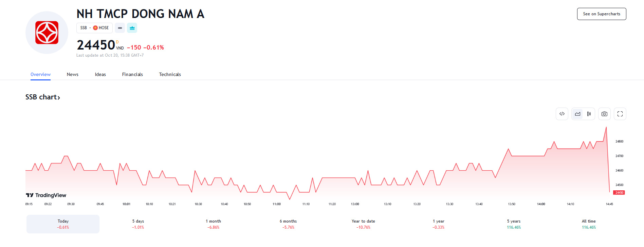Switch to candlestick chart style
Screen dimensions: 644x247
pyautogui.click(x=589, y=114)
